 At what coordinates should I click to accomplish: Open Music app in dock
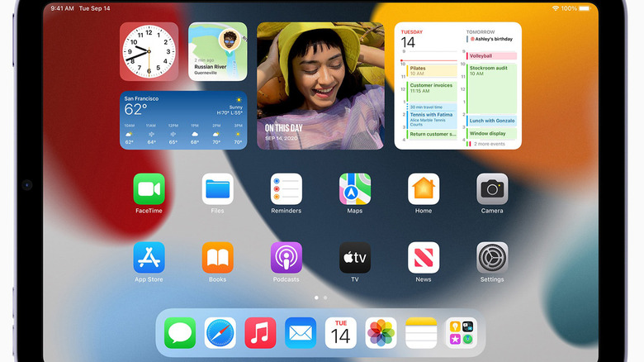(x=260, y=333)
